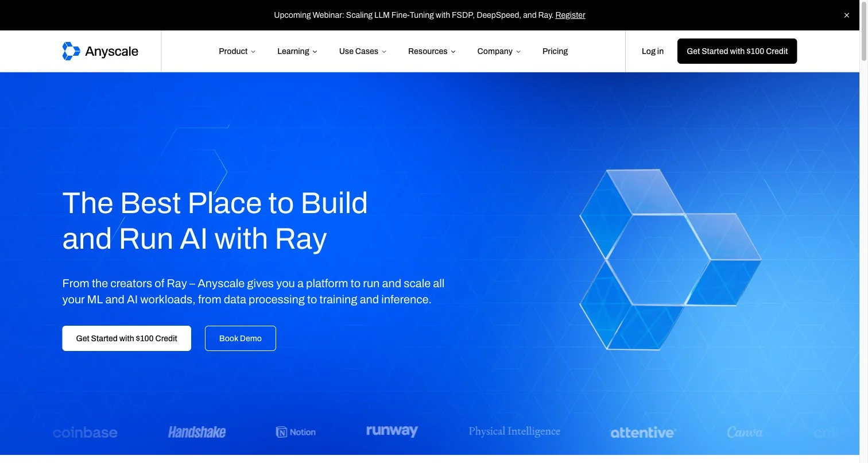This screenshot has width=868, height=463.
Task: Dismiss the webinar announcement banner
Action: [x=846, y=15]
